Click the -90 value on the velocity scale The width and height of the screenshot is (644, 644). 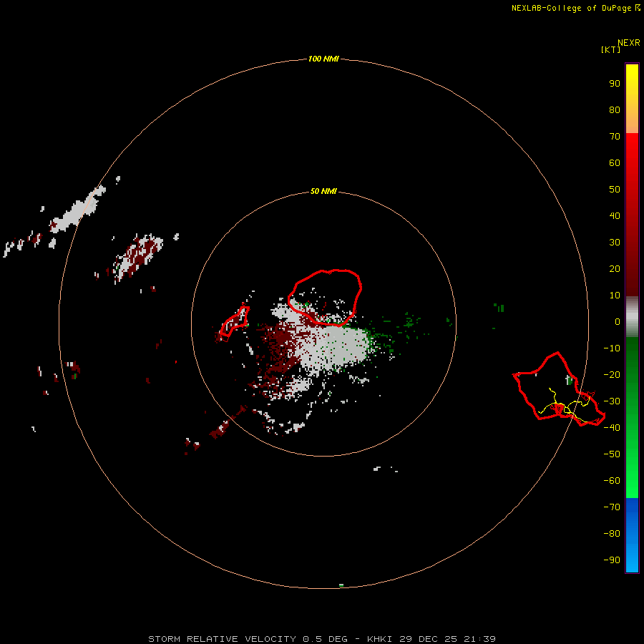coord(612,560)
